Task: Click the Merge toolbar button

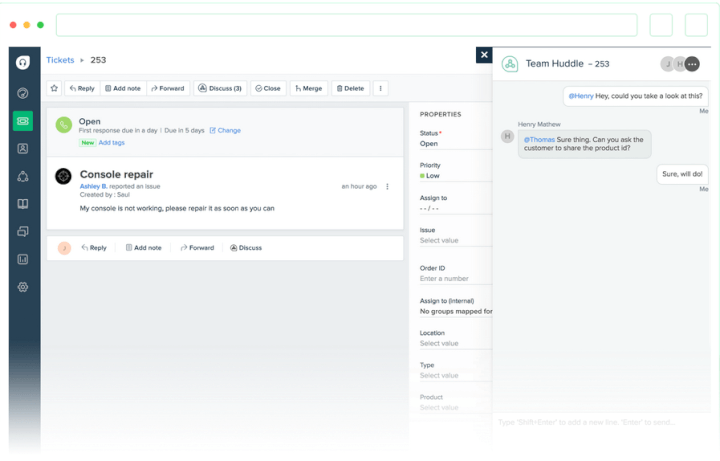Action: click(309, 88)
